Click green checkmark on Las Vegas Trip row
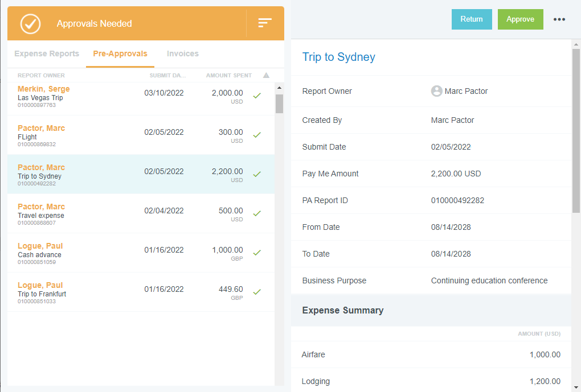Image resolution: width=581 pixels, height=392 pixels. coord(257,96)
